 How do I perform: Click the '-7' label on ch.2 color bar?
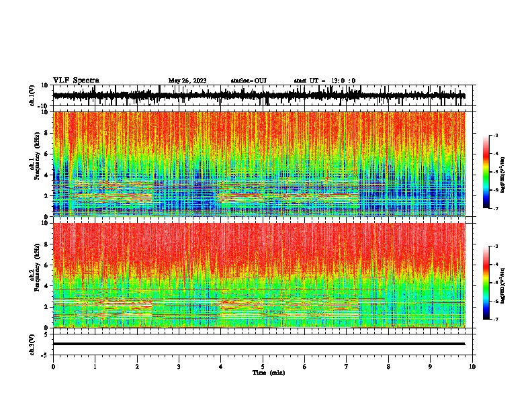(496, 320)
